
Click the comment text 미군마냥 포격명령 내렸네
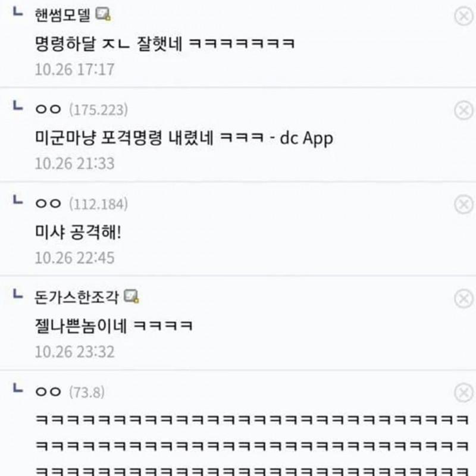[x=124, y=138]
